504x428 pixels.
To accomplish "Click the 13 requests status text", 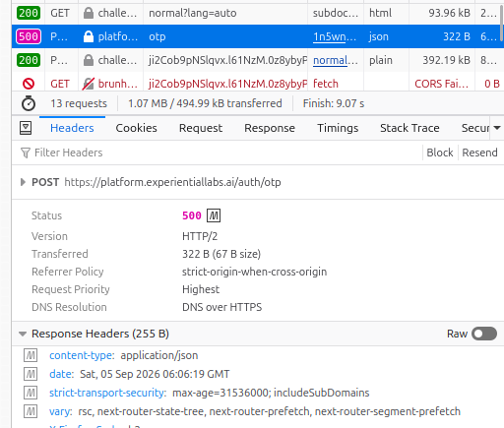I will click(x=79, y=103).
